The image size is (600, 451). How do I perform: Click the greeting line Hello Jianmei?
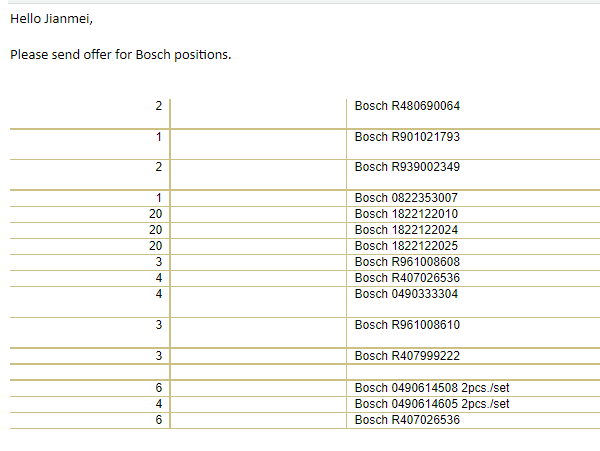coord(51,19)
